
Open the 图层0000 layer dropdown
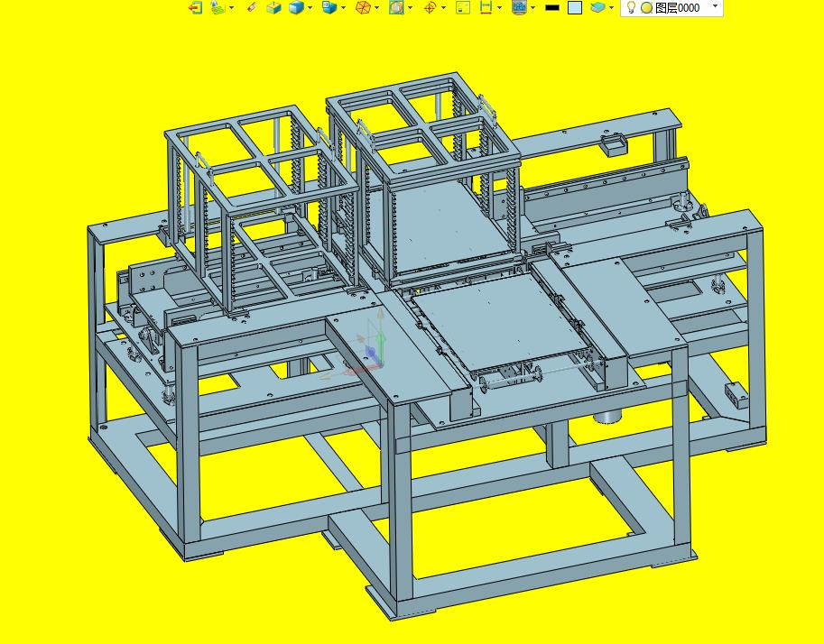(x=715, y=7)
